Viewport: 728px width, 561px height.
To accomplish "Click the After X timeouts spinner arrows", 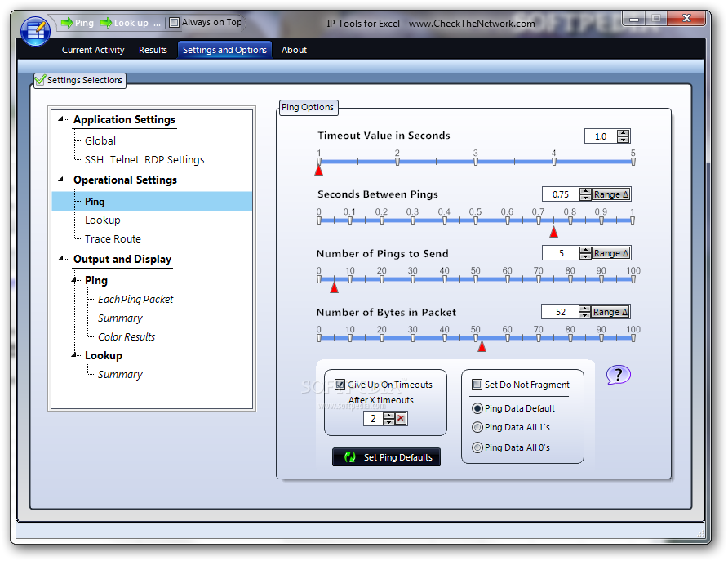I will 389,418.
